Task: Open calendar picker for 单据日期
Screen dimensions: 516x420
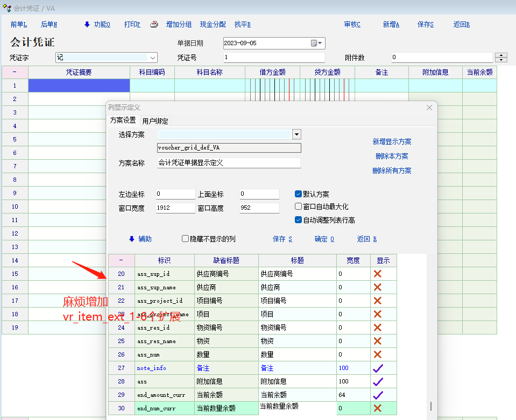Action: (x=317, y=43)
